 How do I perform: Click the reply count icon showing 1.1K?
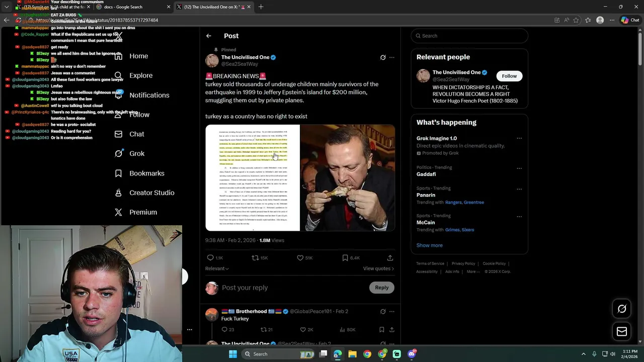tap(210, 257)
